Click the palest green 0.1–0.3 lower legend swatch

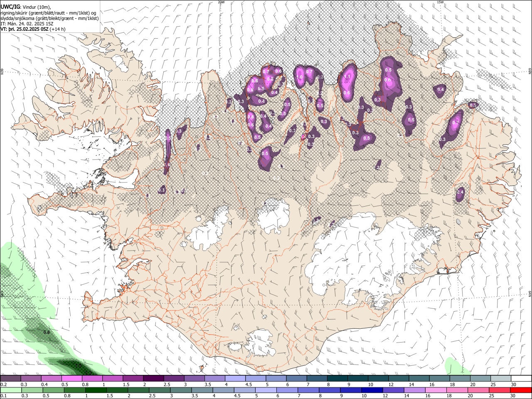pyautogui.click(x=10, y=390)
